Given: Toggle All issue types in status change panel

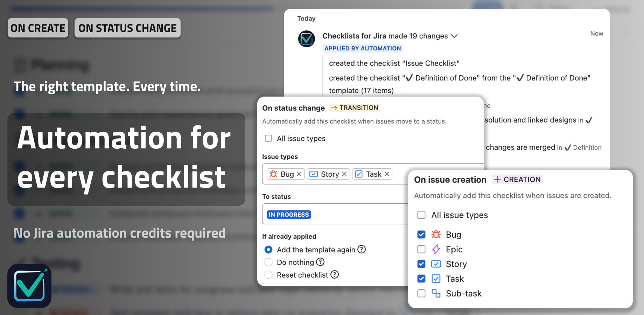Looking at the screenshot, I should 268,138.
